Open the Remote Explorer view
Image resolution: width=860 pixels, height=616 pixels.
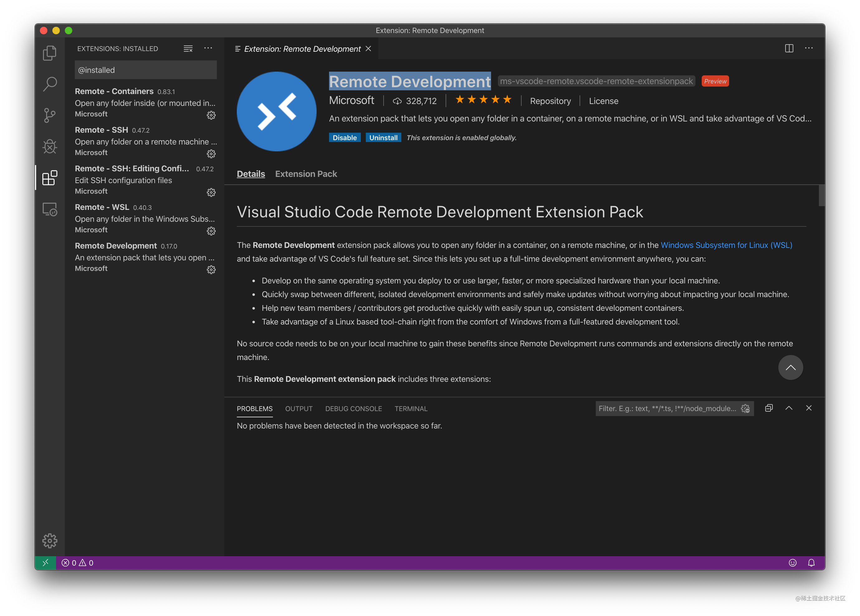pos(50,209)
